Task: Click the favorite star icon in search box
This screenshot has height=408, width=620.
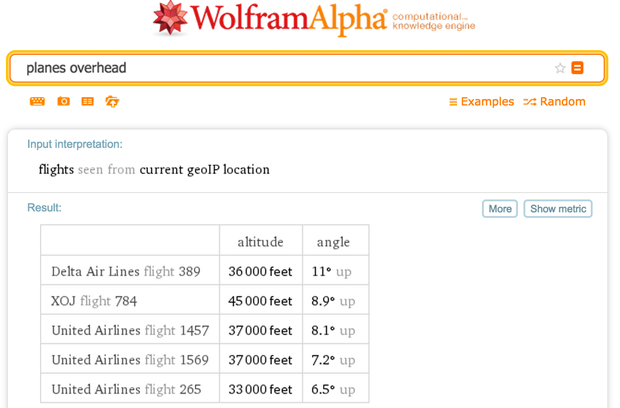Action: [x=560, y=68]
